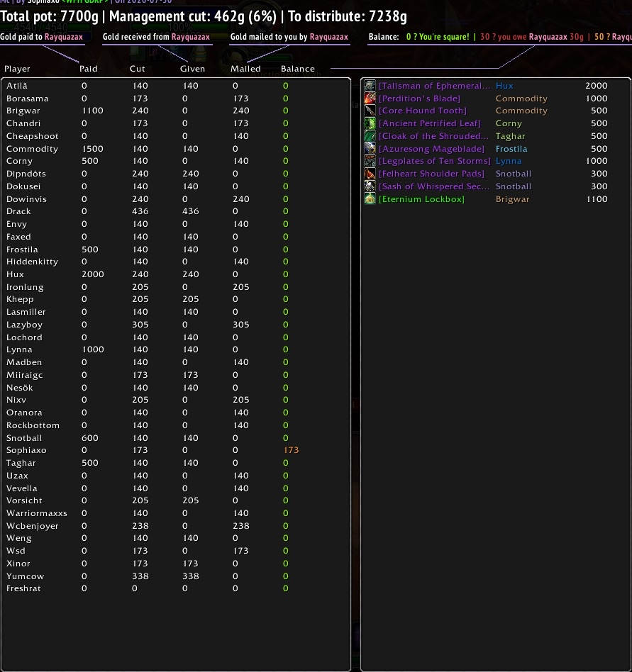The image size is (632, 672).
Task: Click the Ancient Petrified Leaf item icon
Action: click(370, 123)
